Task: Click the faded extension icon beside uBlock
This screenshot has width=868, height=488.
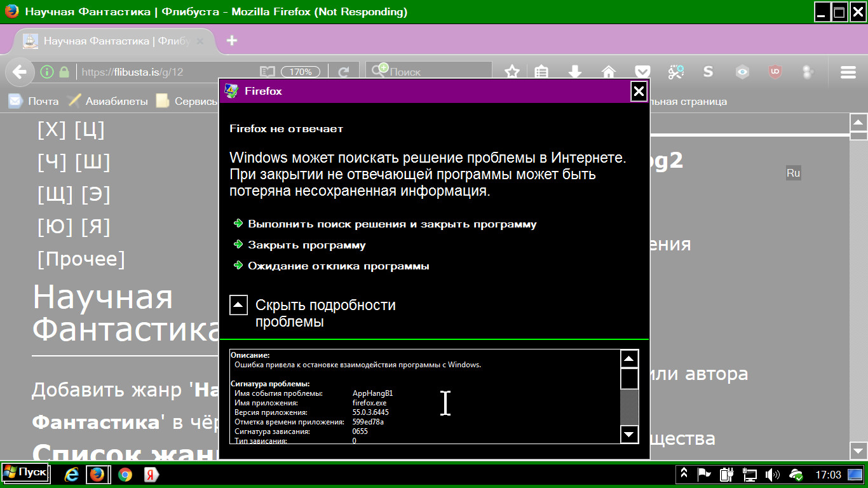Action: pyautogui.click(x=808, y=72)
